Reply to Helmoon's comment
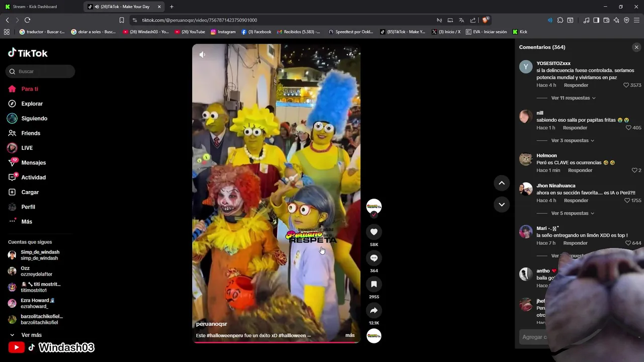 (580, 170)
